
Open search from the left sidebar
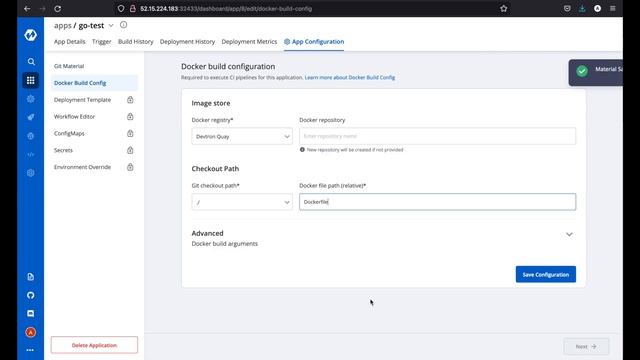pos(31,62)
